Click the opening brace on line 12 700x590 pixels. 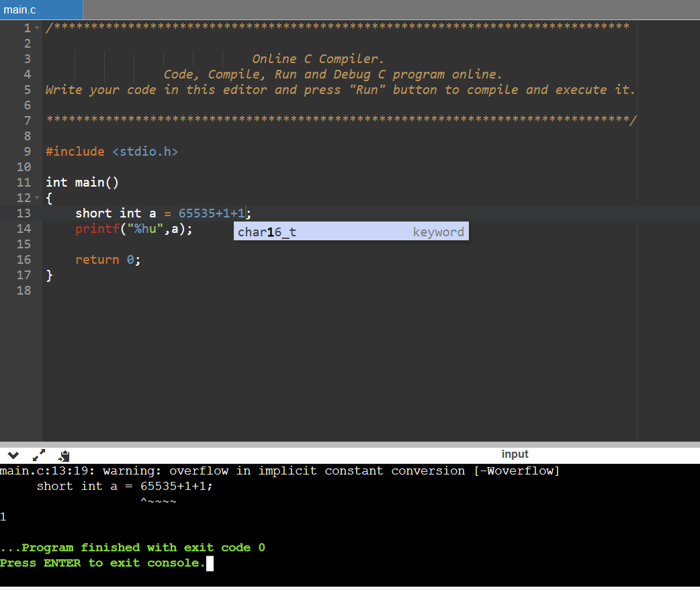pyautogui.click(x=49, y=198)
